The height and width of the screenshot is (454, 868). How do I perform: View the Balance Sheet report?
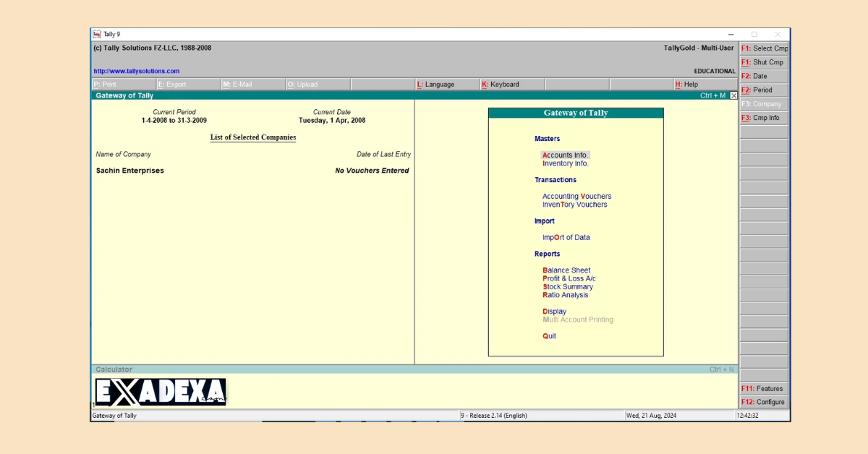566,270
